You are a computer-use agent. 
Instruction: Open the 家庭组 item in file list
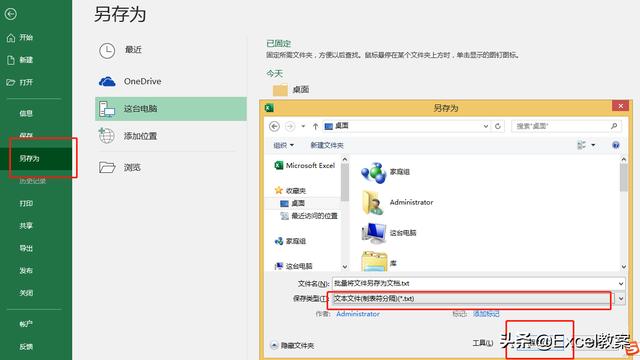(x=385, y=172)
